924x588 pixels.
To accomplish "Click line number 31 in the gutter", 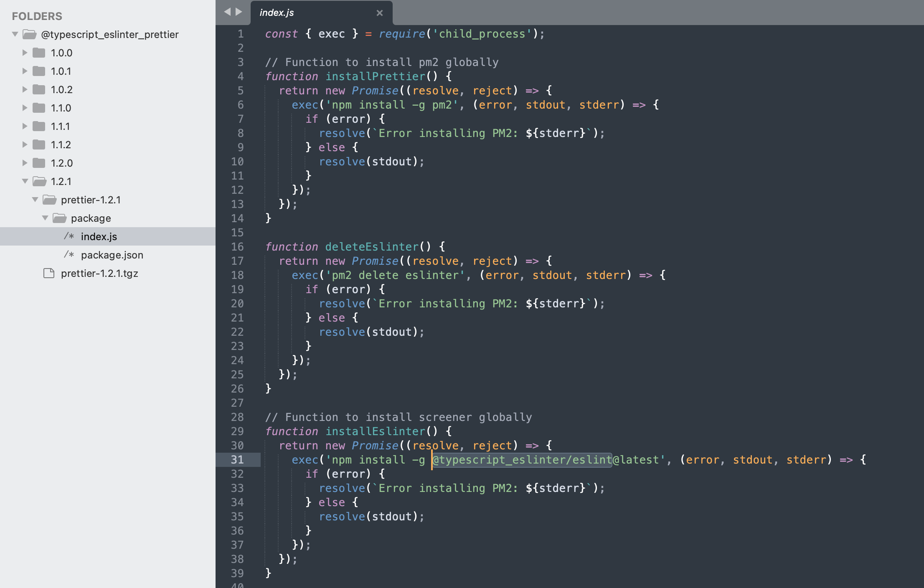I will pos(237,459).
